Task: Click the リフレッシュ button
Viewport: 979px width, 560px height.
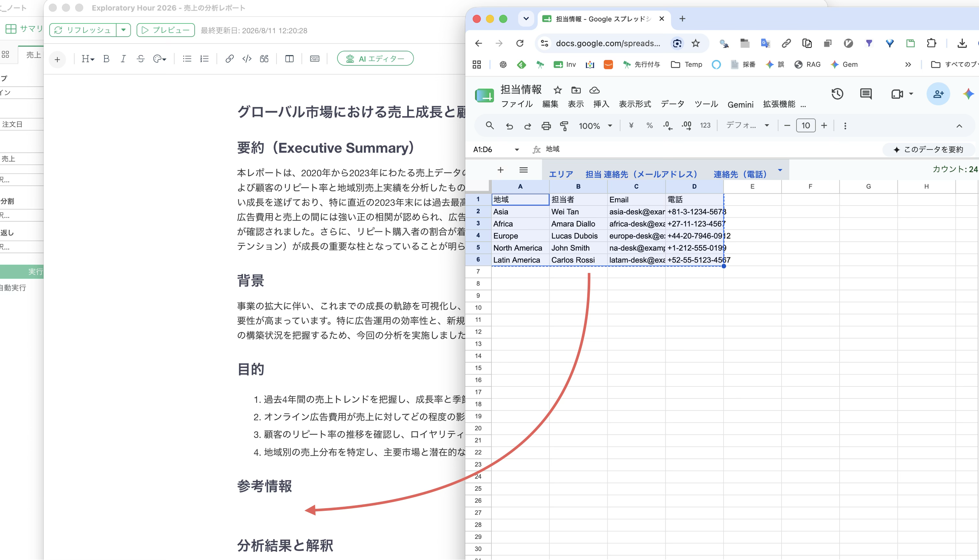Action: [x=83, y=30]
